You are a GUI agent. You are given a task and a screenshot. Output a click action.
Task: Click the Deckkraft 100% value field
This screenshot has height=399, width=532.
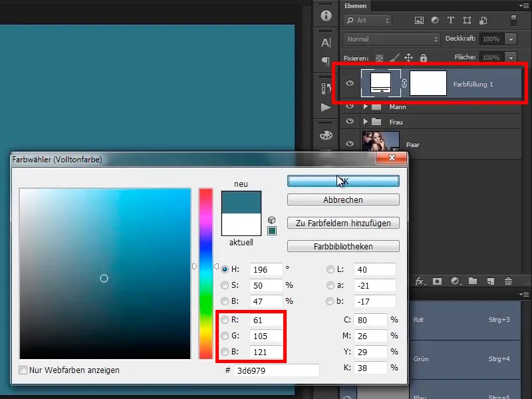tap(491, 39)
